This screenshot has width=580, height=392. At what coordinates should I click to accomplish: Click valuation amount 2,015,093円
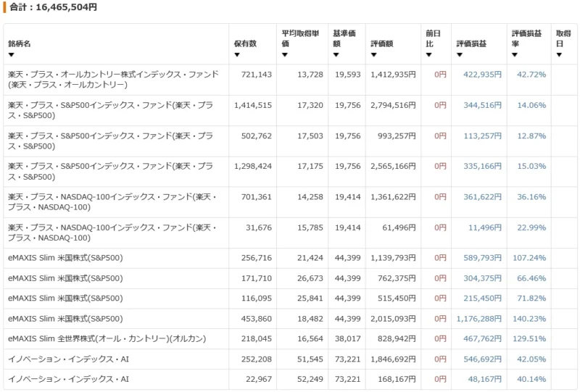[393, 318]
